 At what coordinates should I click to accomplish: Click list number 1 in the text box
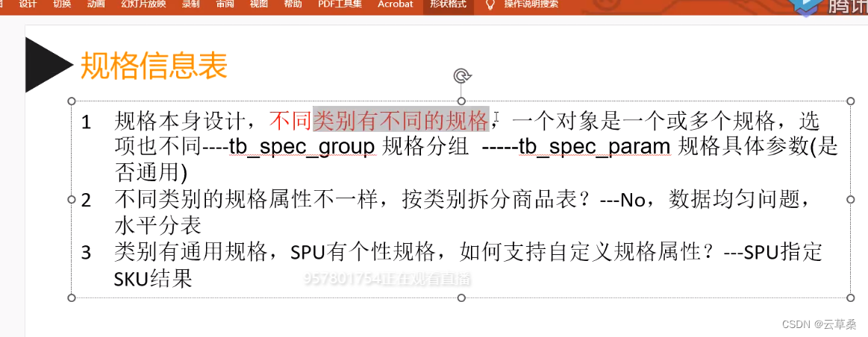click(86, 122)
